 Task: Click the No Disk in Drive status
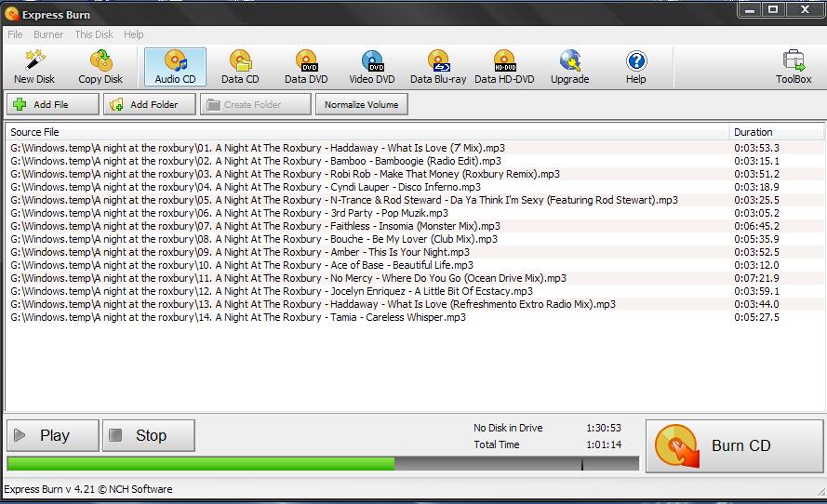(x=508, y=428)
